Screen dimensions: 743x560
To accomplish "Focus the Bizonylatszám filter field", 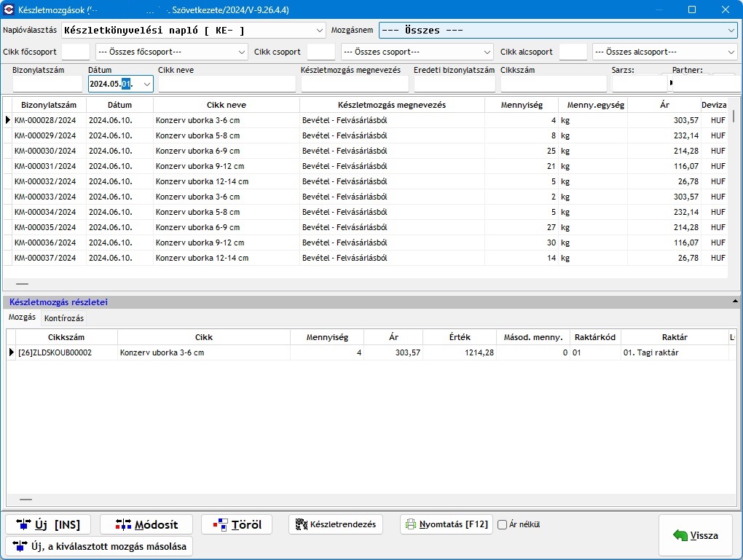I will tap(47, 84).
